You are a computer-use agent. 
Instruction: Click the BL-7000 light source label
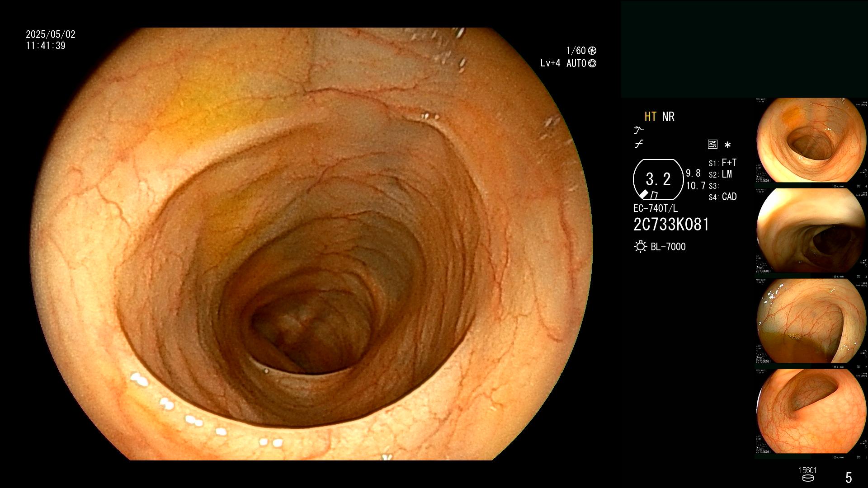point(668,247)
